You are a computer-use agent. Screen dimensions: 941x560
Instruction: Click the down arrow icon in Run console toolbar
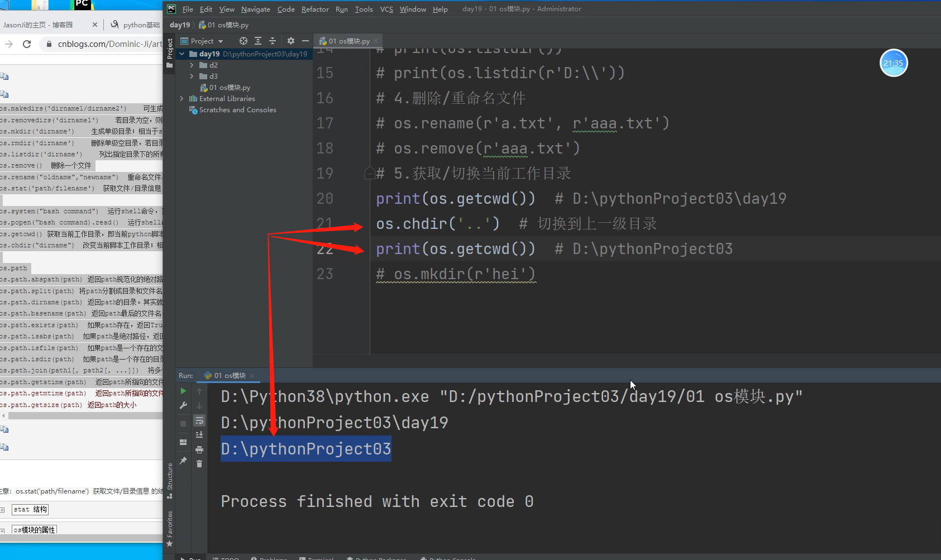199,406
